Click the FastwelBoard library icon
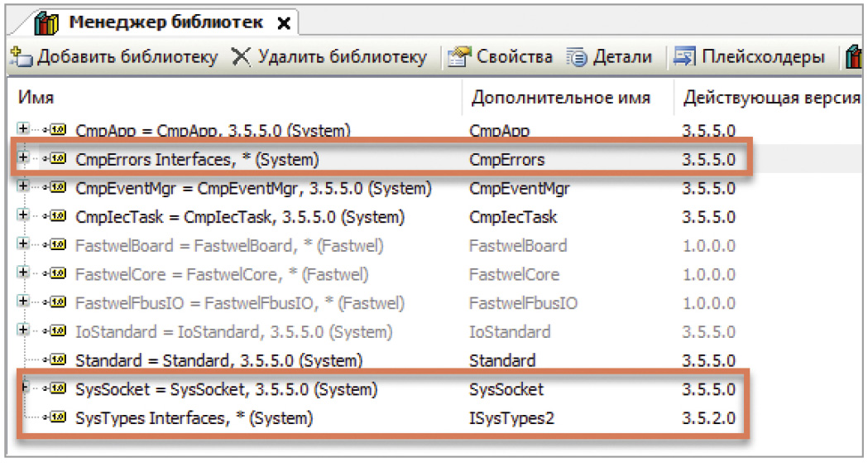This screenshot has width=868, height=463. (x=56, y=245)
